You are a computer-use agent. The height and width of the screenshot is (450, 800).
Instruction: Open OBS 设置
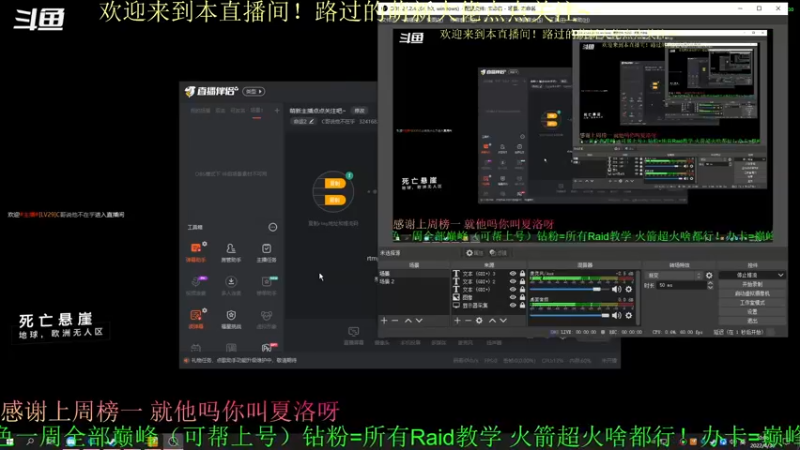[x=752, y=312]
